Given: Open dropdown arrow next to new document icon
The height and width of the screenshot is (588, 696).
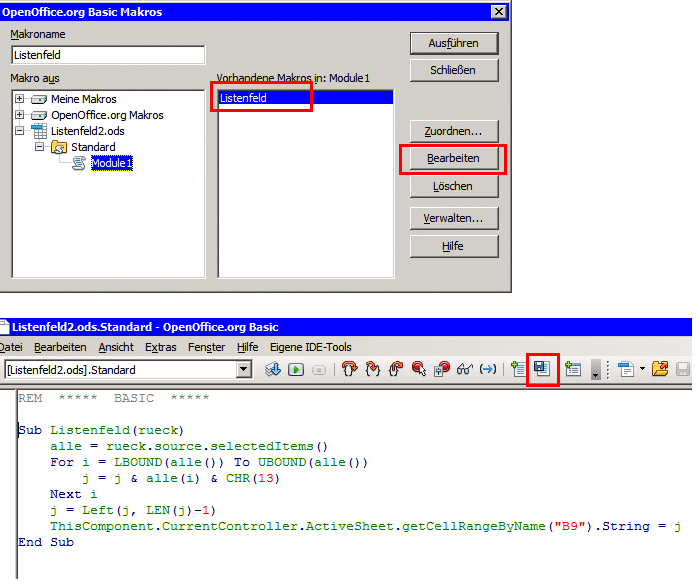Looking at the screenshot, I should (642, 369).
